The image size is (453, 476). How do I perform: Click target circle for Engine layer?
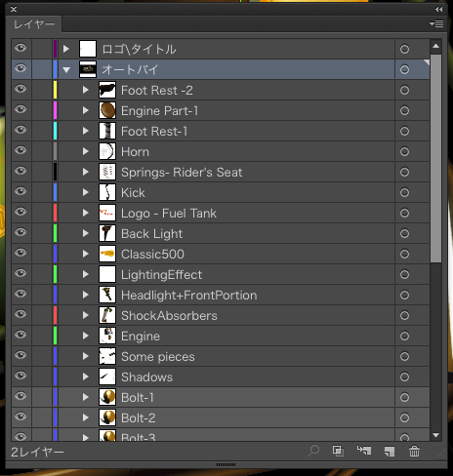[404, 336]
